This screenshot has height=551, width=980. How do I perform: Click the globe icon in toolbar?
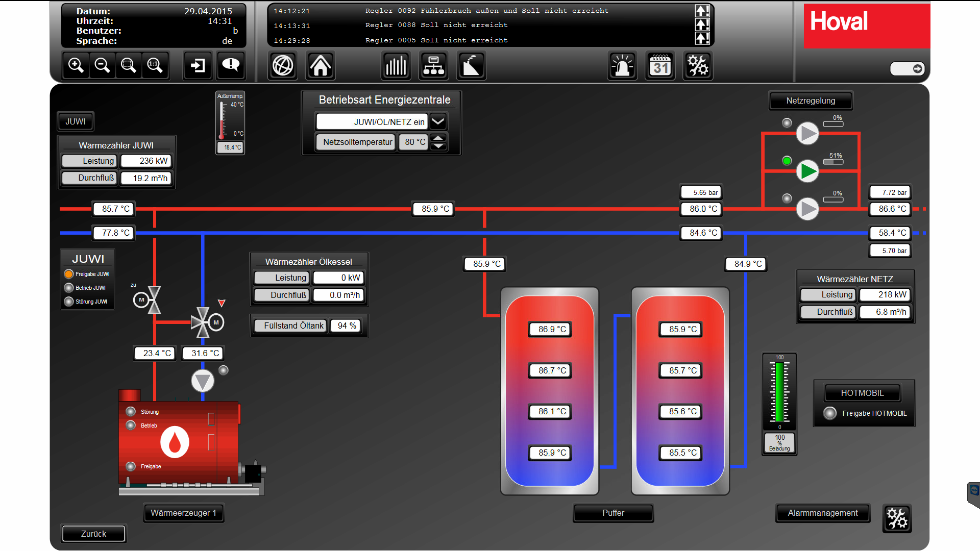[x=283, y=65]
